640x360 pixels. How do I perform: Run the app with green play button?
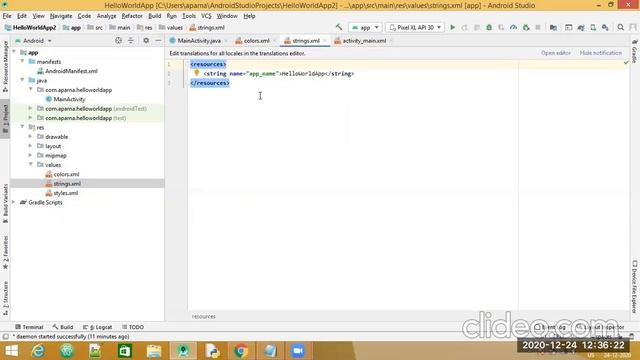(x=452, y=27)
